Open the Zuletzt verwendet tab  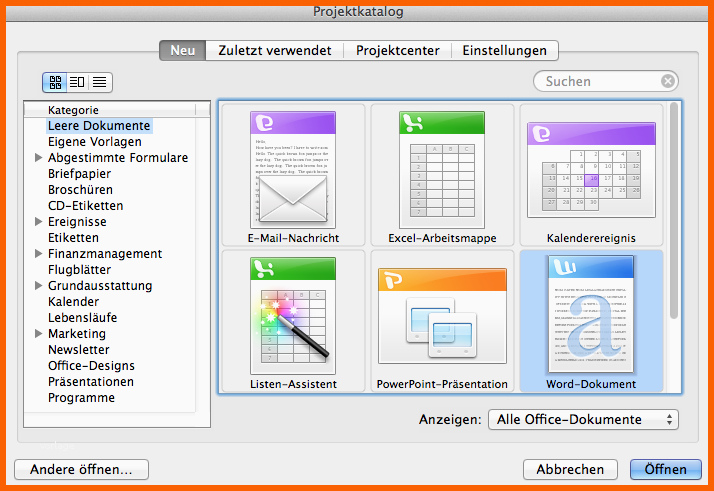(x=274, y=50)
